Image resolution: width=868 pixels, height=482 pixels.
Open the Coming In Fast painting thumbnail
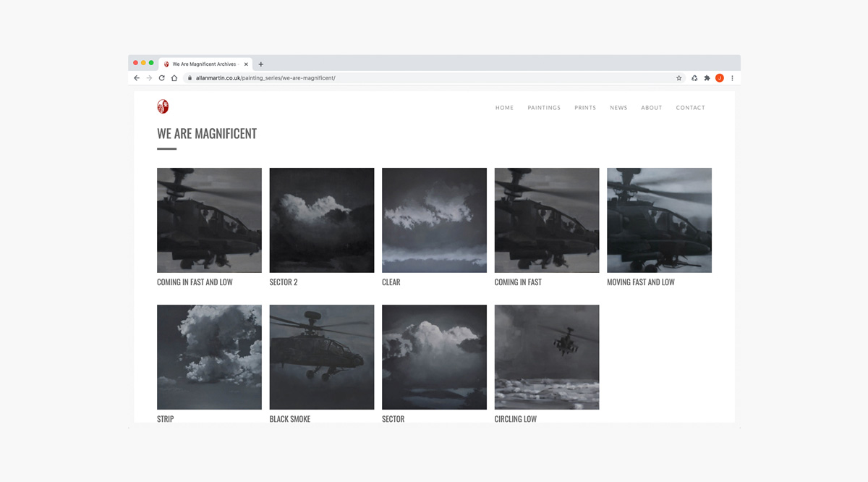point(547,220)
